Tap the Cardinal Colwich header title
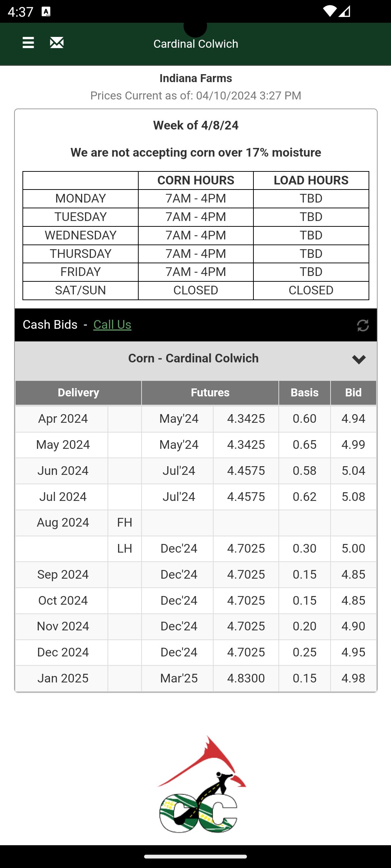 (x=195, y=44)
